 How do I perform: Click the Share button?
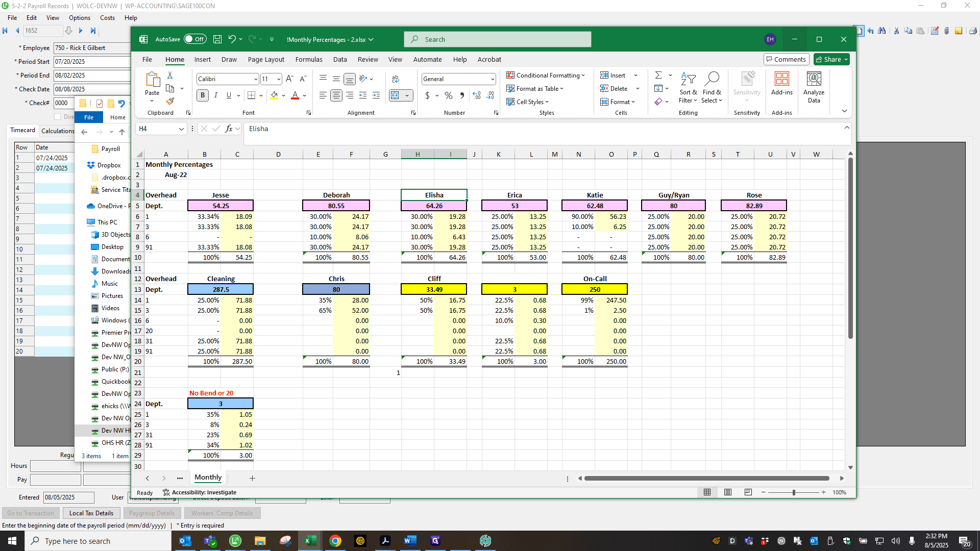[831, 59]
